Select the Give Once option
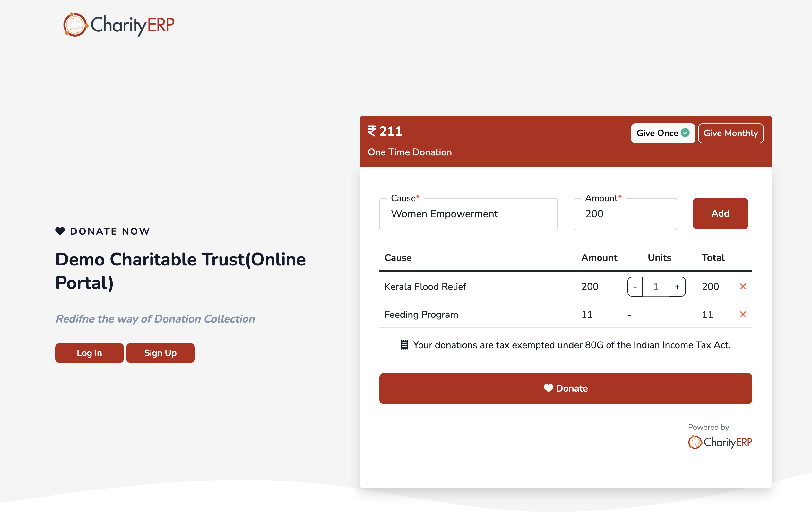The image size is (812, 520). click(x=658, y=133)
